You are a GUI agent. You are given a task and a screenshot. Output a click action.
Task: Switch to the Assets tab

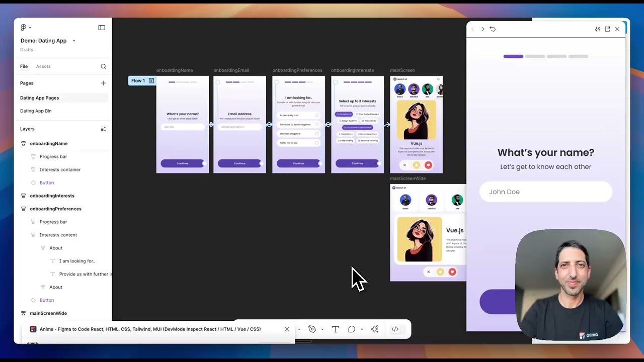click(x=43, y=66)
